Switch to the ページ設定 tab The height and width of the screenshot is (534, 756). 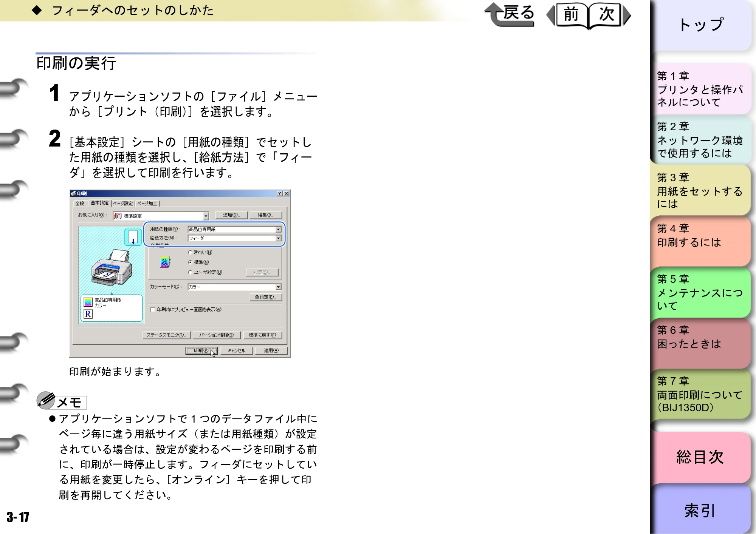[x=123, y=204]
